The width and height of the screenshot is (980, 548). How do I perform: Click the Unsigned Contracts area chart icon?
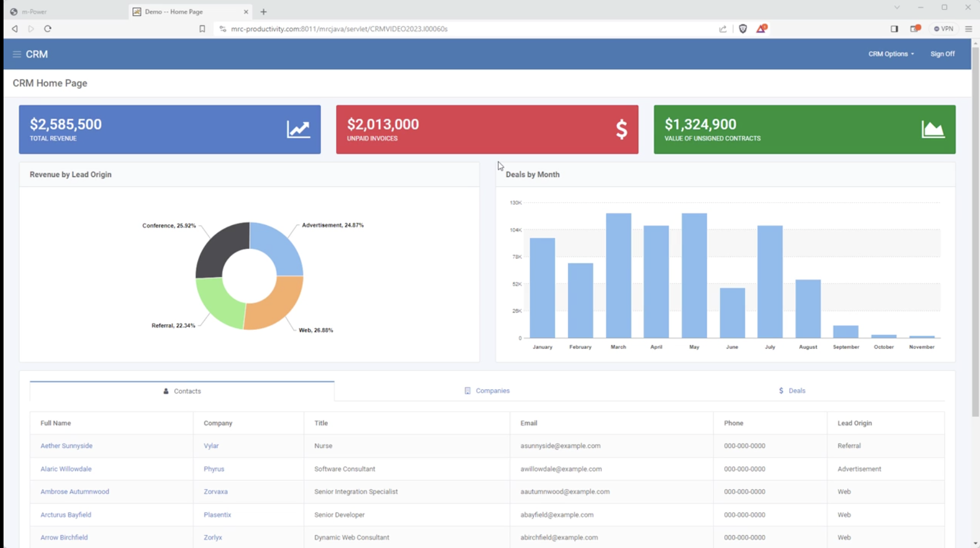[932, 129]
